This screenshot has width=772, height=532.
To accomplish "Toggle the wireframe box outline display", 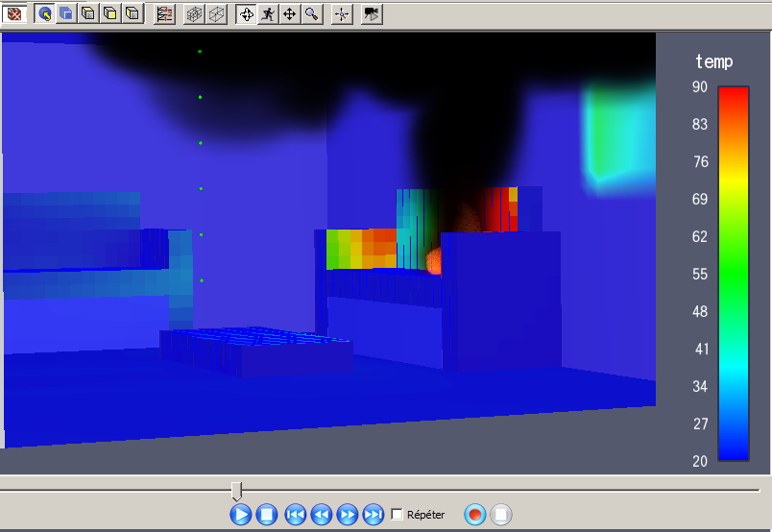I will point(216,14).
